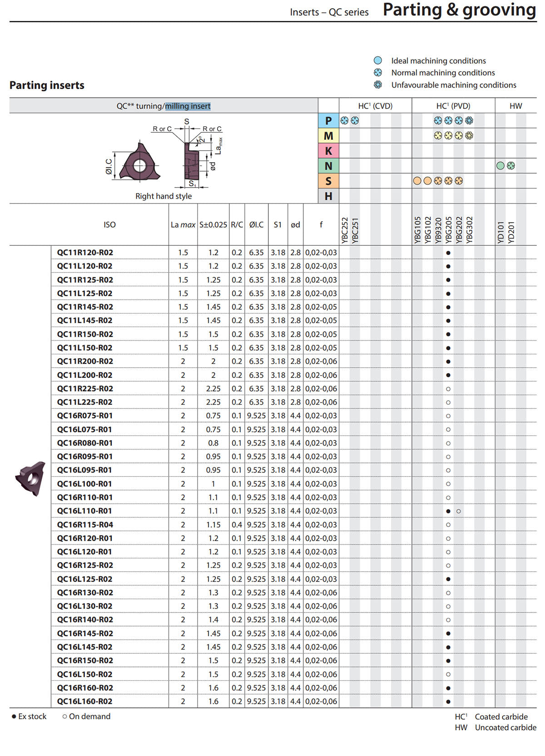Click the normal-condition icon under YD201 in N row
Viewport: 545px width, 756px height.
pos(511,166)
